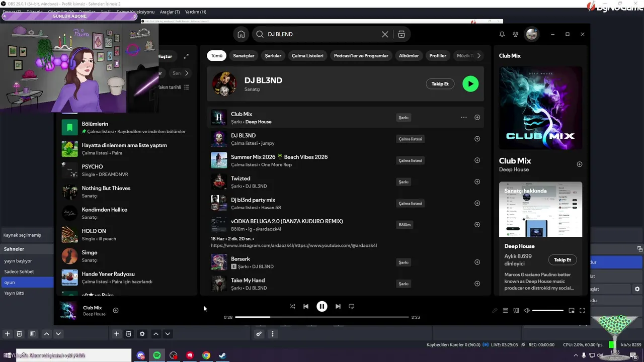
Task: Open OBS Yardım menu
Action: click(196, 12)
